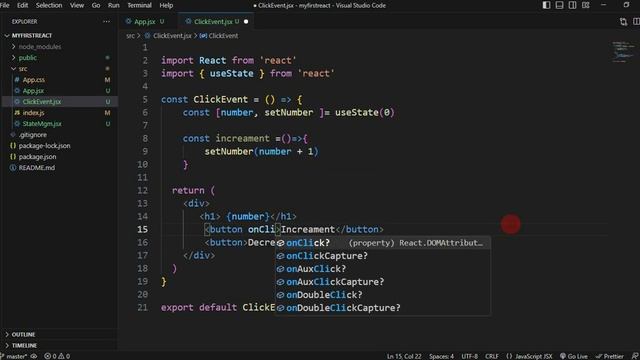The image size is (640, 360).
Task: Open the Edit menu
Action: [22, 5]
